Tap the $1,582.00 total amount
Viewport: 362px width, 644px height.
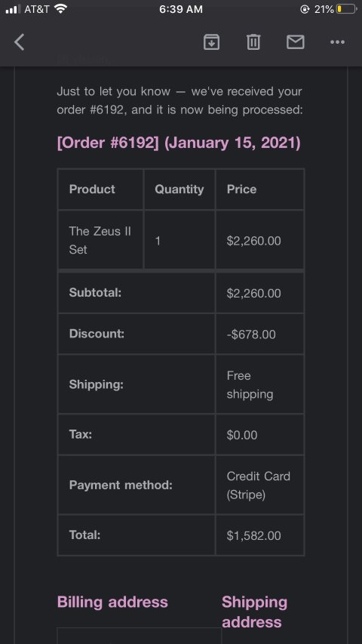click(253, 535)
